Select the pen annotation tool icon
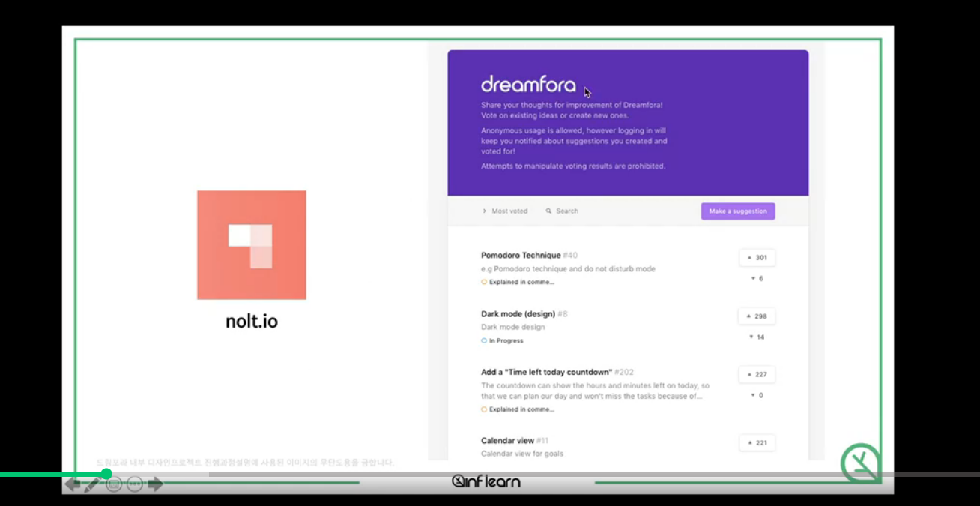The width and height of the screenshot is (980, 506). tap(92, 484)
